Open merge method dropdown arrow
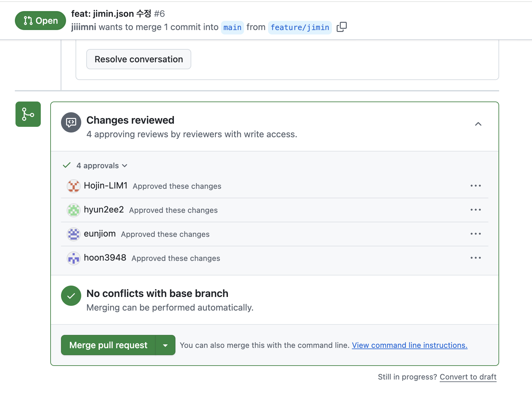The image size is (532, 395). pos(165,345)
